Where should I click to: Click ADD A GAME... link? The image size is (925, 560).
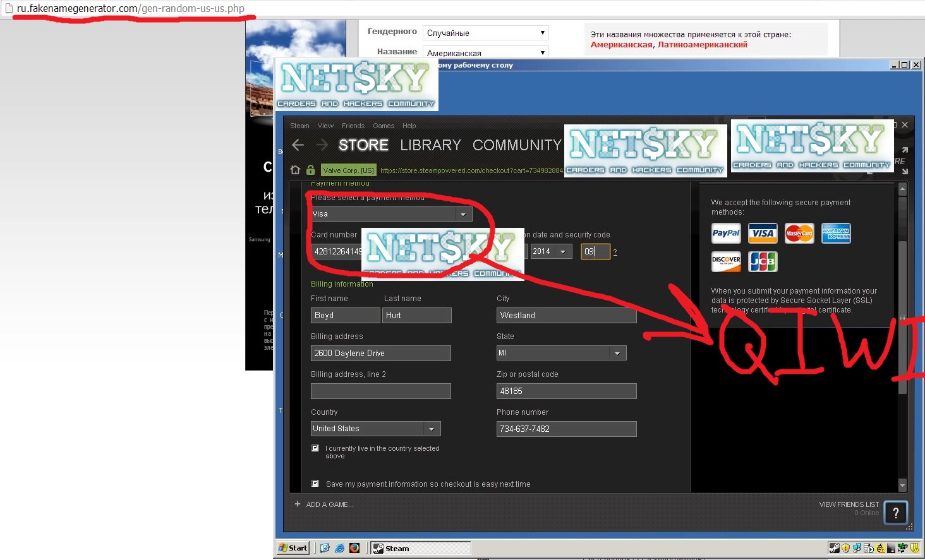pos(330,504)
